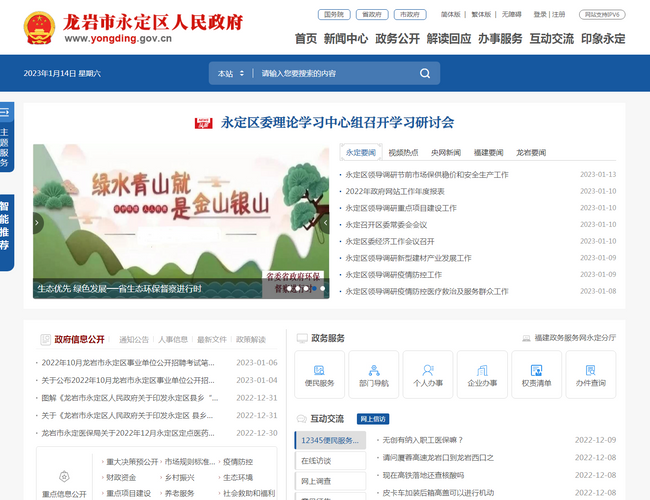Open the 乡村振兴 topic link
The height and width of the screenshot is (500, 650).
(179, 478)
